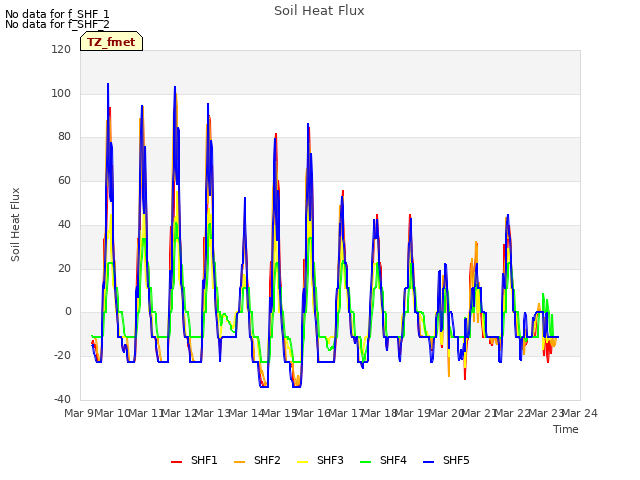The width and height of the screenshot is (640, 480).
Task: Toggle the SHF4 legend label
Action: tap(393, 460)
